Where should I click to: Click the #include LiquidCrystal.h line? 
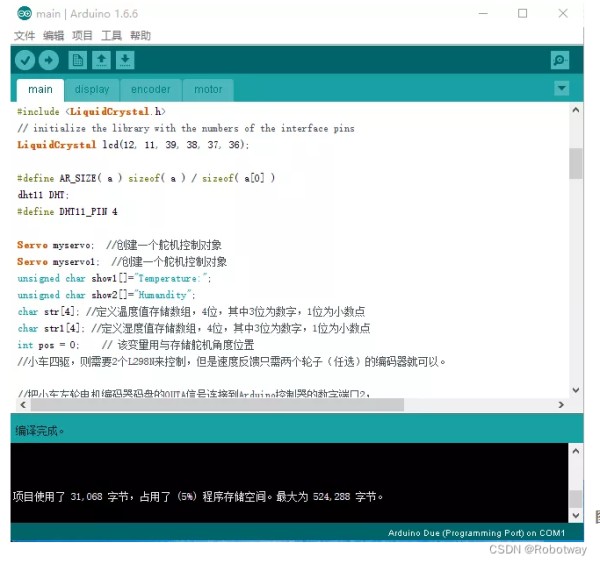click(x=91, y=112)
